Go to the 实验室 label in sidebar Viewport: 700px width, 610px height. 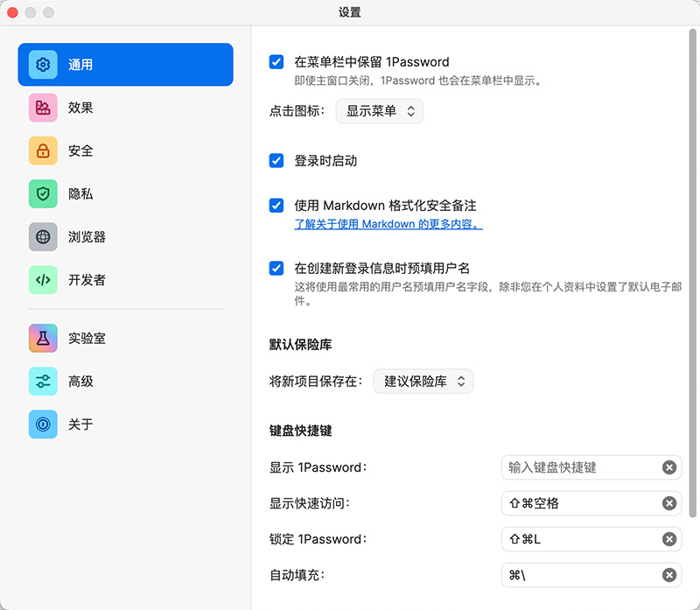87,339
